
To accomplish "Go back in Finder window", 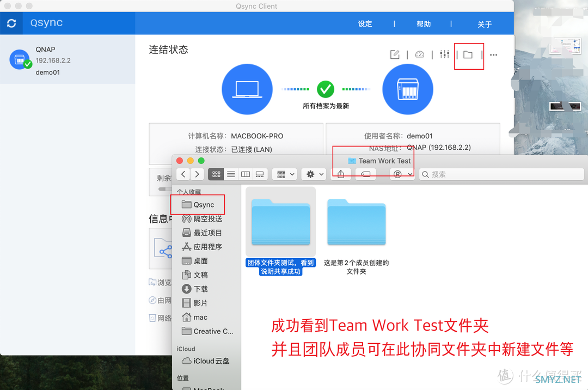I will (183, 174).
